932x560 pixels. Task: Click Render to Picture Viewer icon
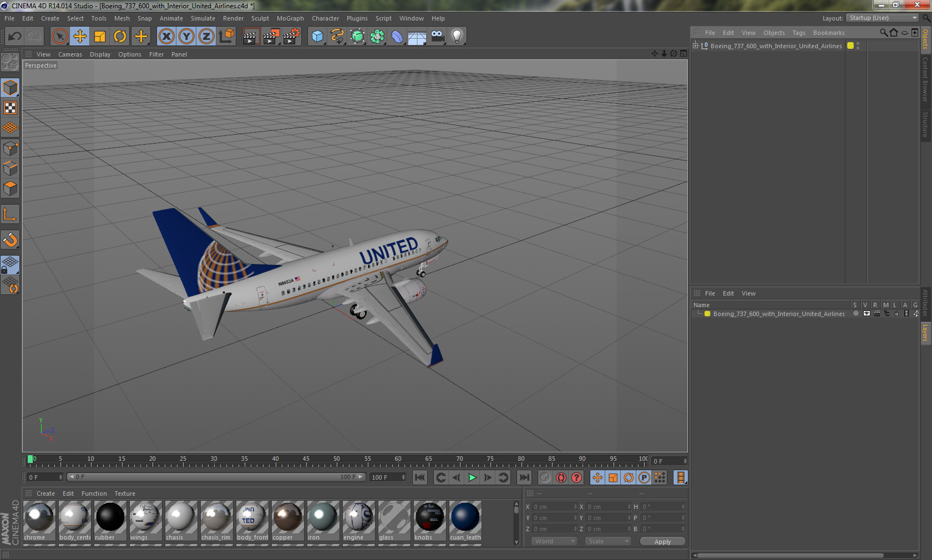(271, 37)
